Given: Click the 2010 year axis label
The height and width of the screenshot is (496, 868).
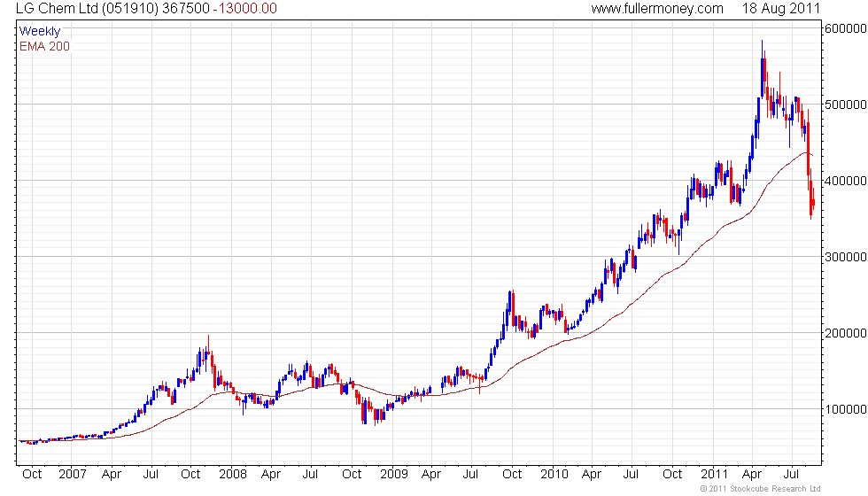Looking at the screenshot, I should point(554,474).
